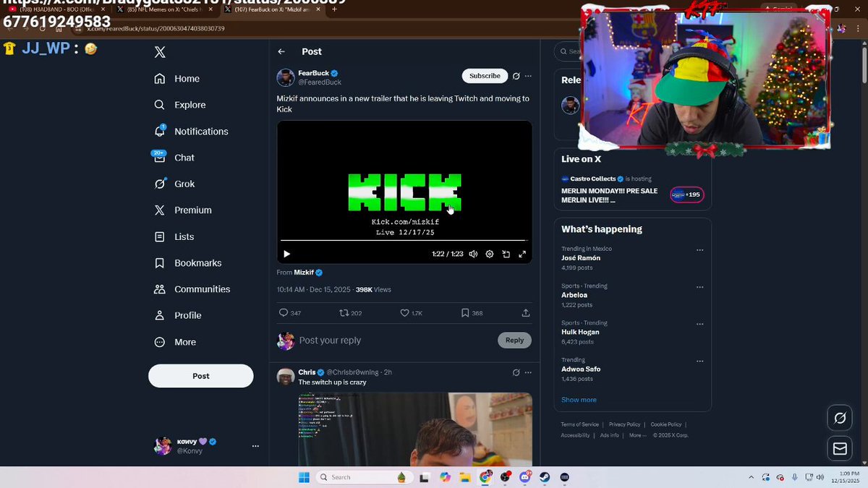868x488 pixels.
Task: Open options for Hulk Hogan trend
Action: click(699, 324)
